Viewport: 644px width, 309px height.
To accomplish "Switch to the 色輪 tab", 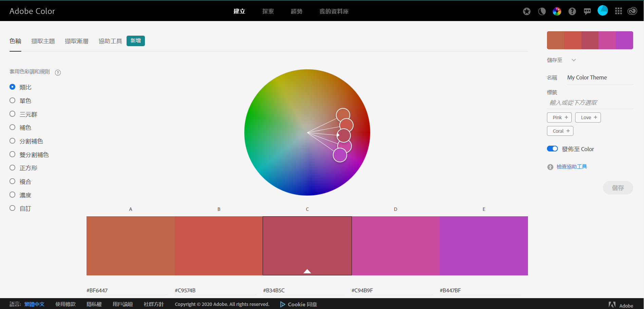I will coord(15,41).
